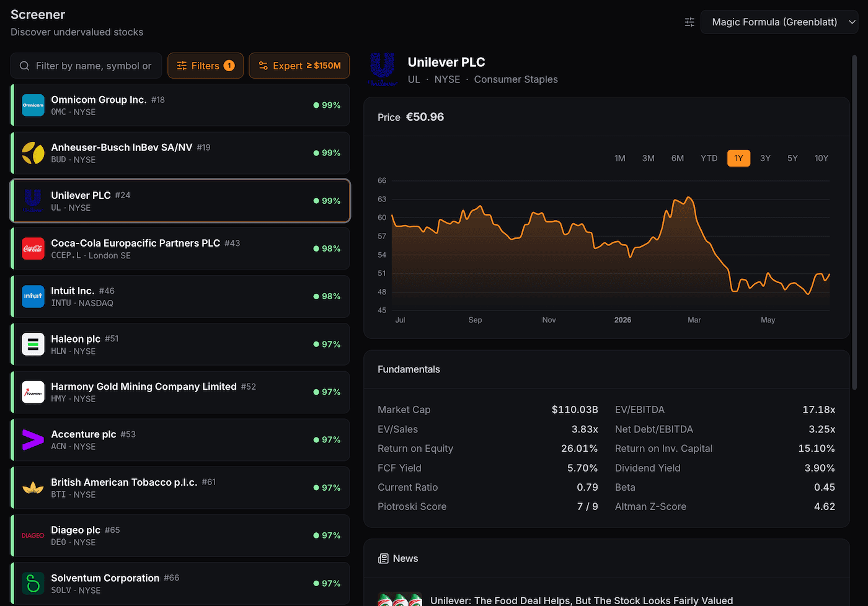Click the Market Cap value $110.03B
This screenshot has height=606, width=868.
pyautogui.click(x=575, y=410)
